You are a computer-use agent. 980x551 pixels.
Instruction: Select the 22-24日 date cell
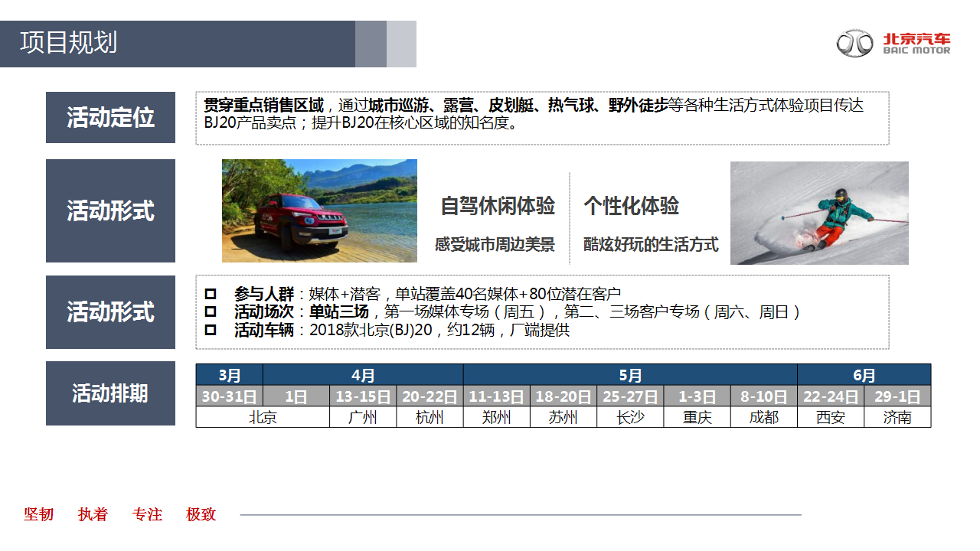[831, 396]
